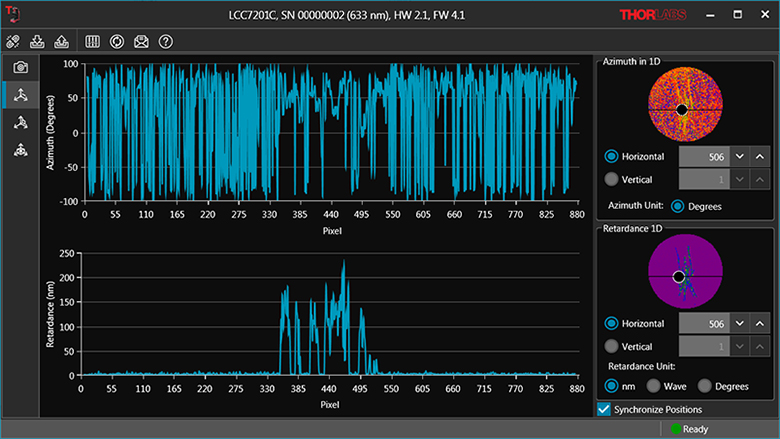The image size is (780, 439).
Task: Click the refresh circular arrows icon
Action: tap(117, 42)
